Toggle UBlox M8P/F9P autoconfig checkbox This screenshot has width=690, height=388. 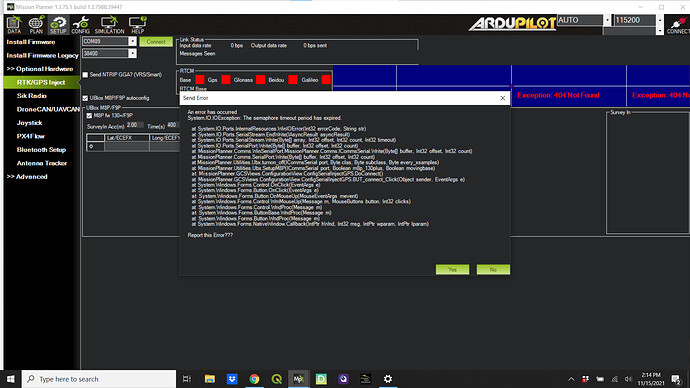point(85,98)
